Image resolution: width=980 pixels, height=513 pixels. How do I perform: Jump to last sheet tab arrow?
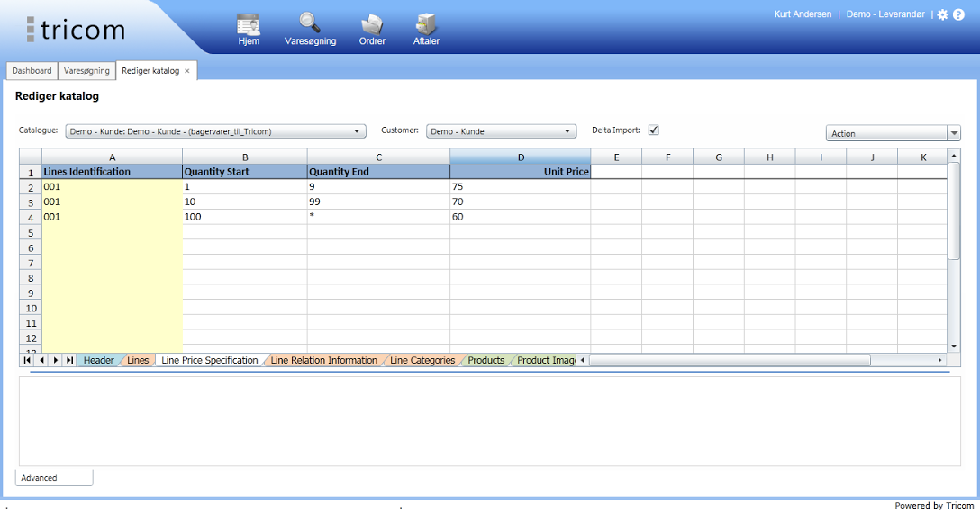pyautogui.click(x=69, y=360)
